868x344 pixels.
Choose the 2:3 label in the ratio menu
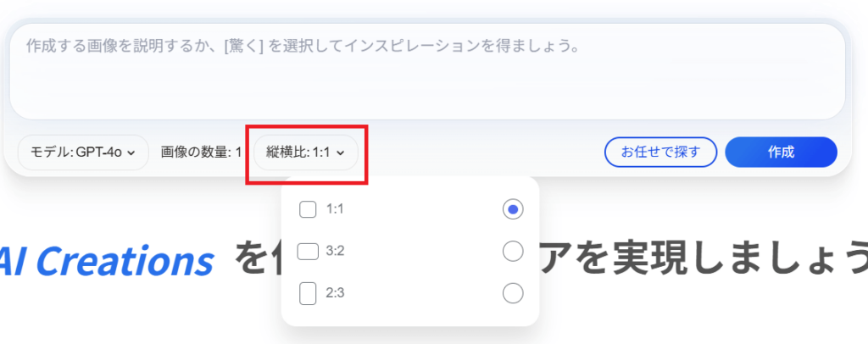336,294
